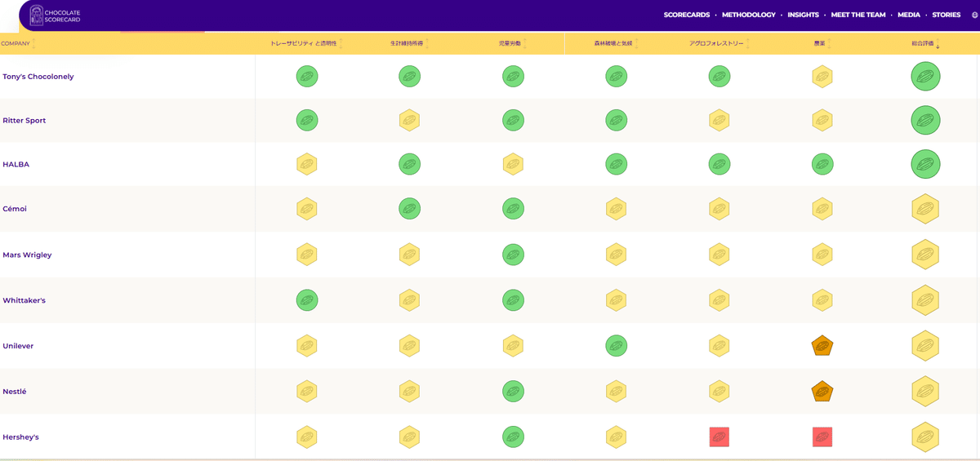Click Whittaker's yellow 生計維持所得 badge
This screenshot has width=980, height=461.
click(x=409, y=300)
